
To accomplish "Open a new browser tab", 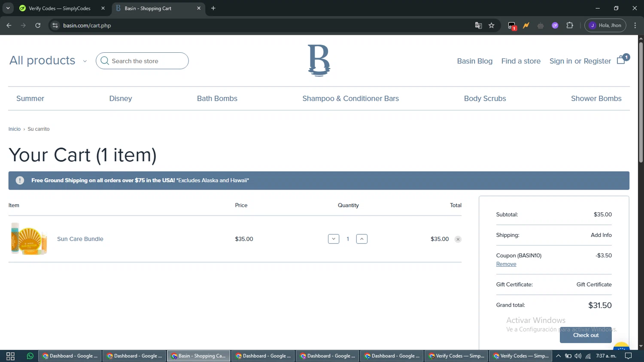I will click(213, 8).
